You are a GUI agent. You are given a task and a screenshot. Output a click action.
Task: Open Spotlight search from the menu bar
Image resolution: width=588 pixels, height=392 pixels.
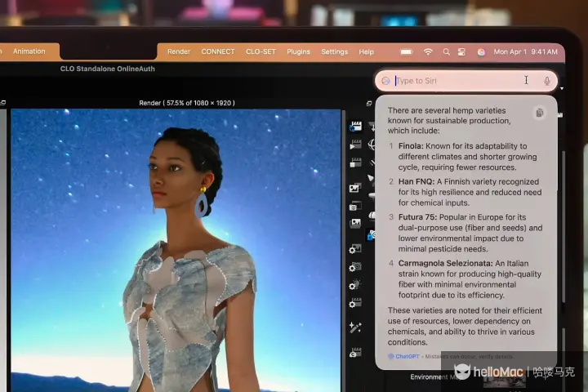[x=446, y=51]
